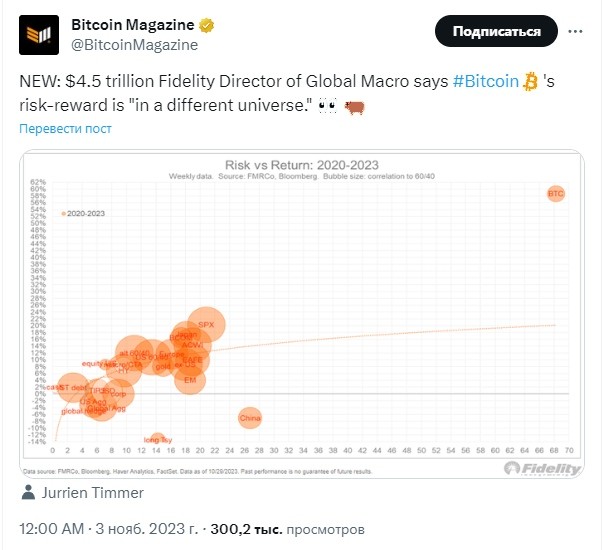The width and height of the screenshot is (606, 550).
Task: Click the gold verified badge
Action: coord(206,26)
